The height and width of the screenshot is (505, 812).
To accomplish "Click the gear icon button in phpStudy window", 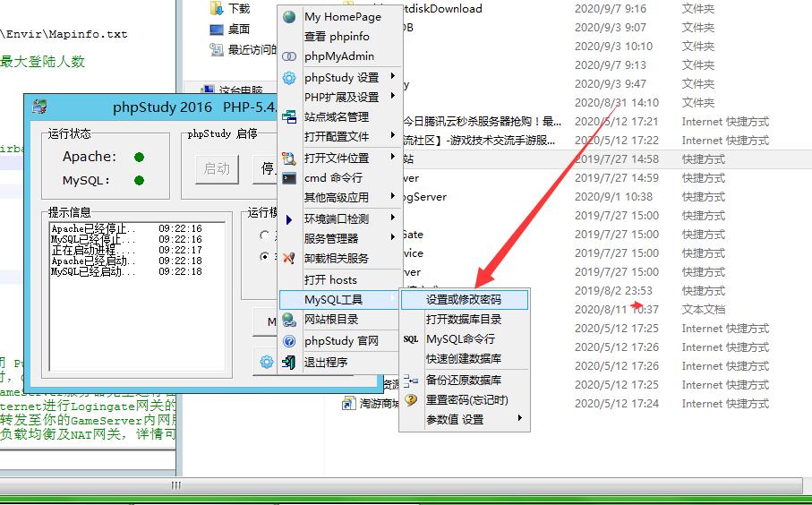I will (x=266, y=362).
